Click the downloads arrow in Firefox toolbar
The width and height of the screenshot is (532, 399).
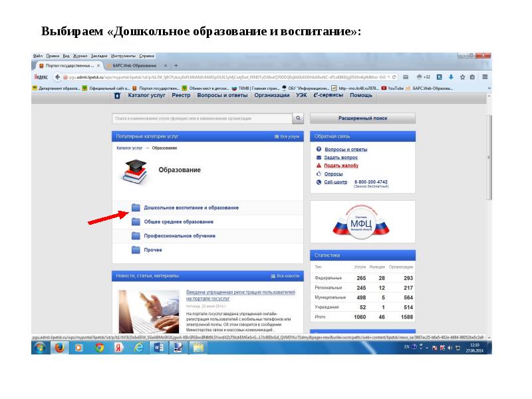[x=451, y=77]
